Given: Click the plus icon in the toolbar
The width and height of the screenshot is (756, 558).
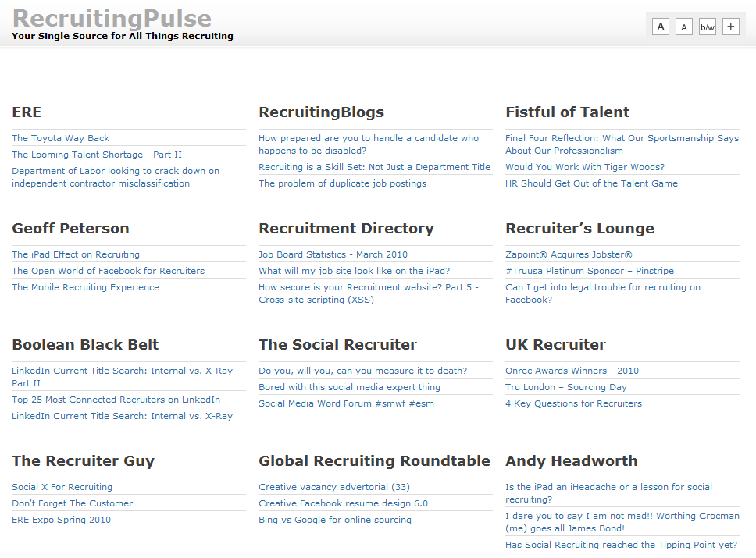Looking at the screenshot, I should pos(730,26).
